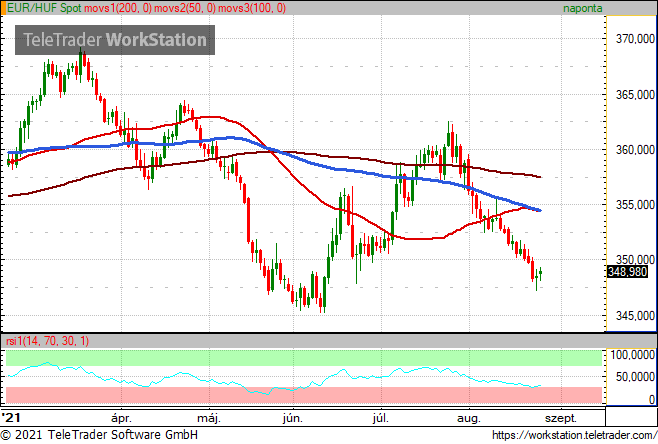The image size is (658, 444).
Task: Click the rsi1(14, 70, 30, 1) indicator label
Action: click(47, 341)
